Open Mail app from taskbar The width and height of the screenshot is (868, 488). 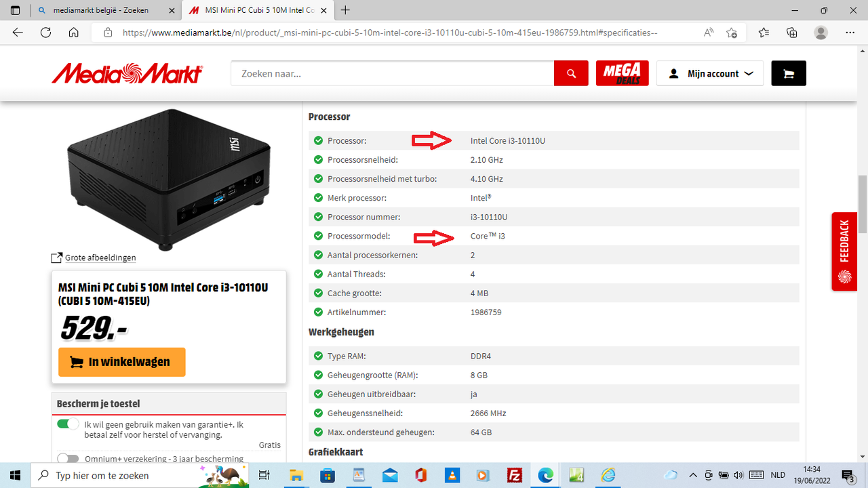click(x=390, y=475)
